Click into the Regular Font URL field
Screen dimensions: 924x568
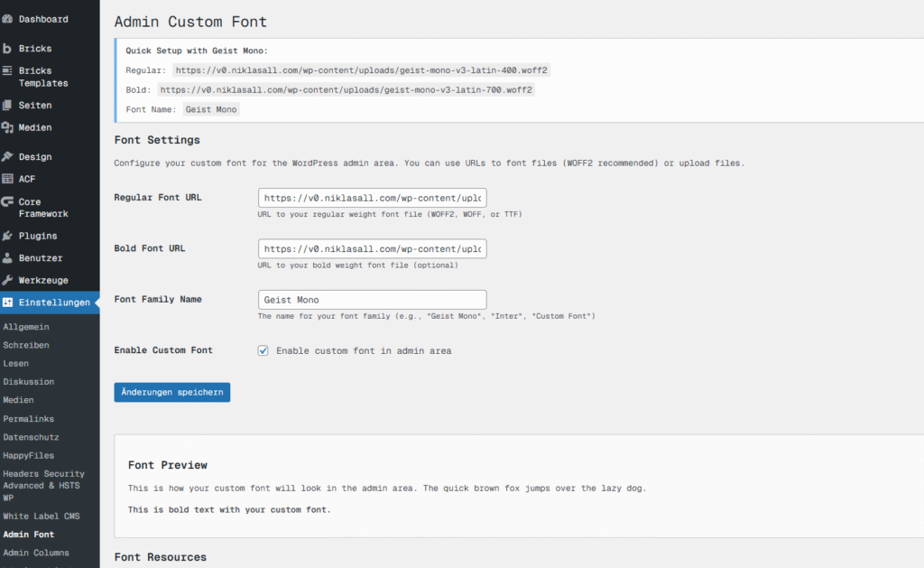pos(372,198)
